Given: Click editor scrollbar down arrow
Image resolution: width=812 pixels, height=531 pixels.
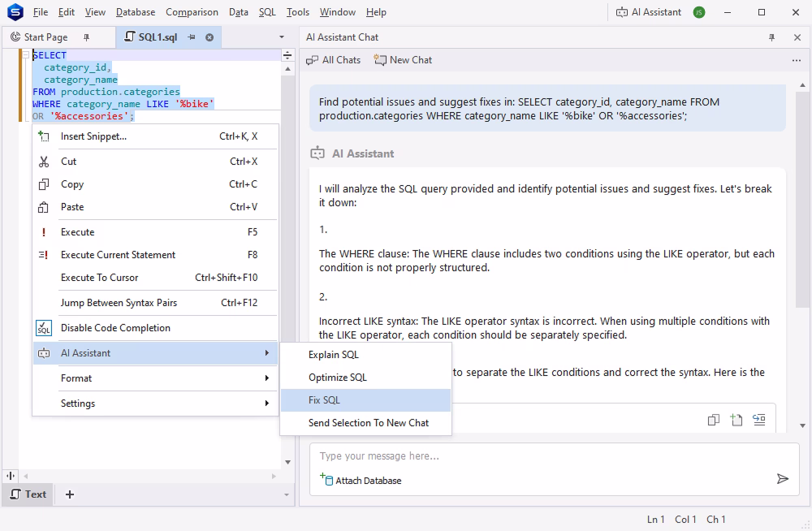Looking at the screenshot, I should [287, 462].
